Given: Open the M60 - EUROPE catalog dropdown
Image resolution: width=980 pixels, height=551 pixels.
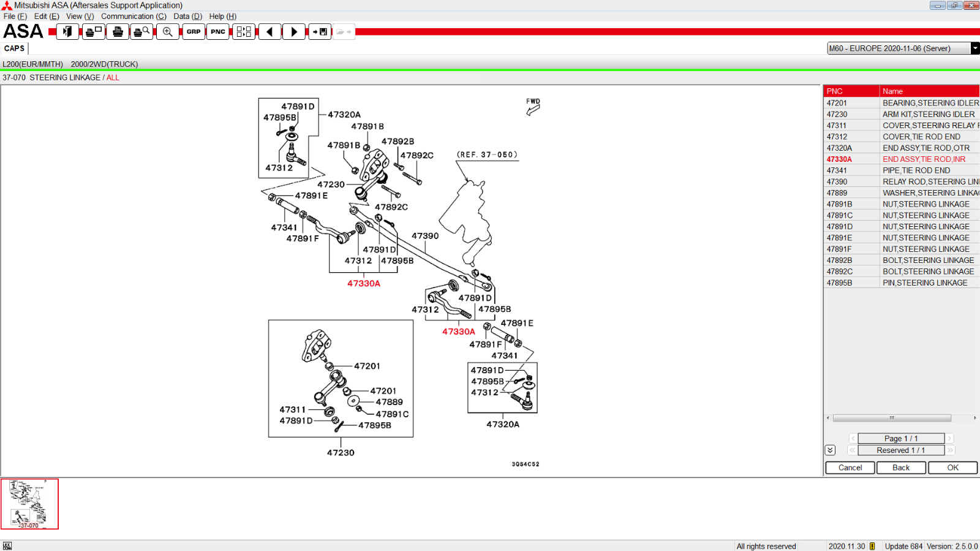Looking at the screenshot, I should tap(975, 48).
